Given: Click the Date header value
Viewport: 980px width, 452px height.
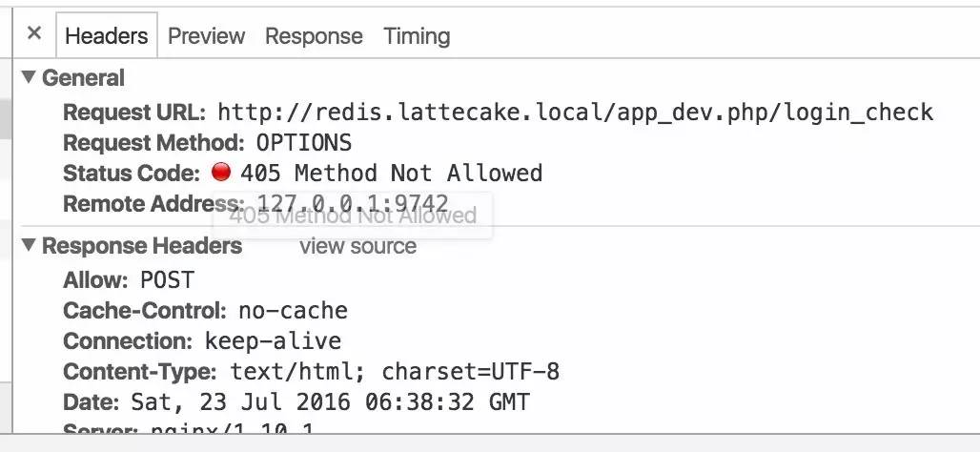Looking at the screenshot, I should point(330,402).
